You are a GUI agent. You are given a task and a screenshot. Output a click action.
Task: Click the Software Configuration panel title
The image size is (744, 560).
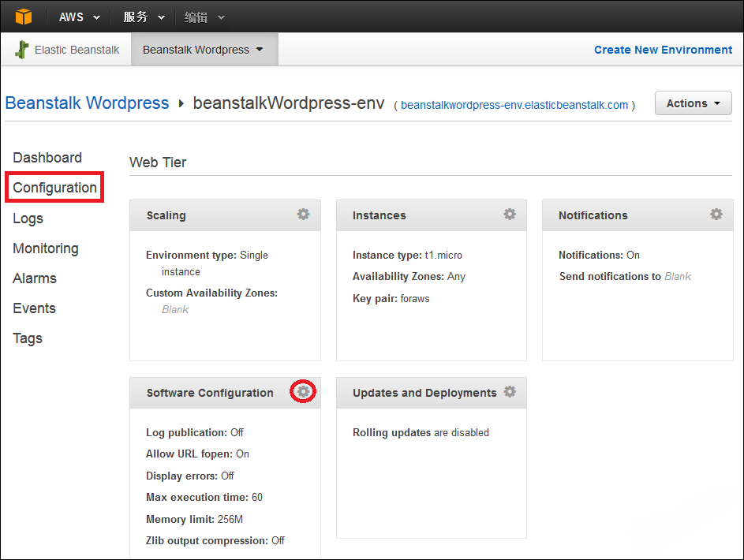click(x=210, y=393)
